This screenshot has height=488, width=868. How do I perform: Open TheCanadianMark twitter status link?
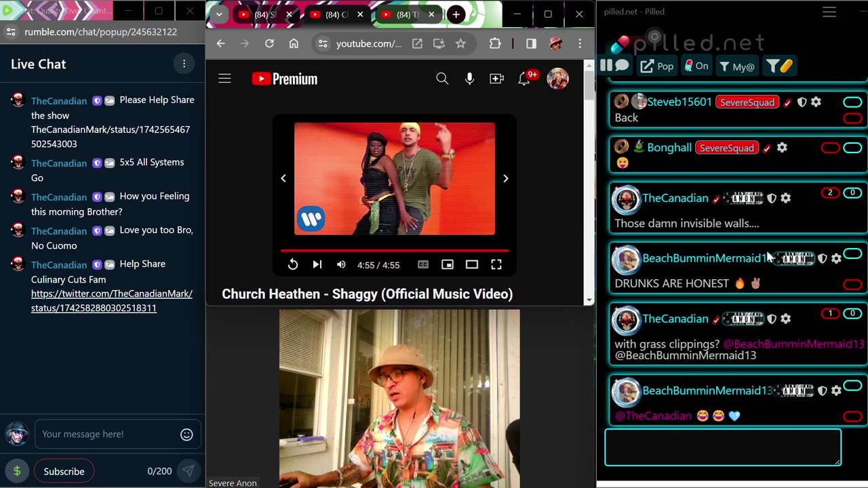click(112, 301)
